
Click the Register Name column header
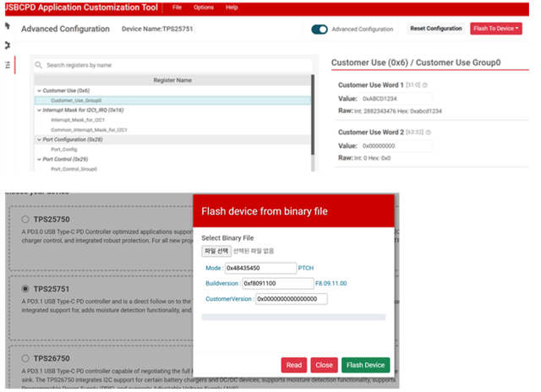coord(172,80)
